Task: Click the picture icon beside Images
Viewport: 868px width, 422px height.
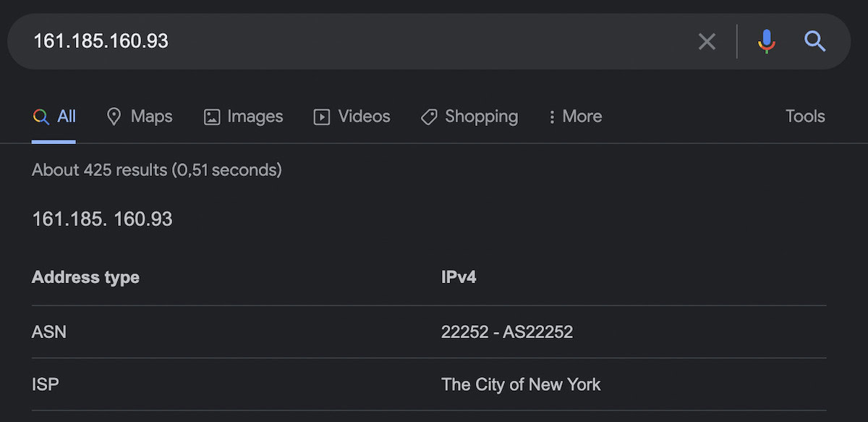Action: coord(212,117)
